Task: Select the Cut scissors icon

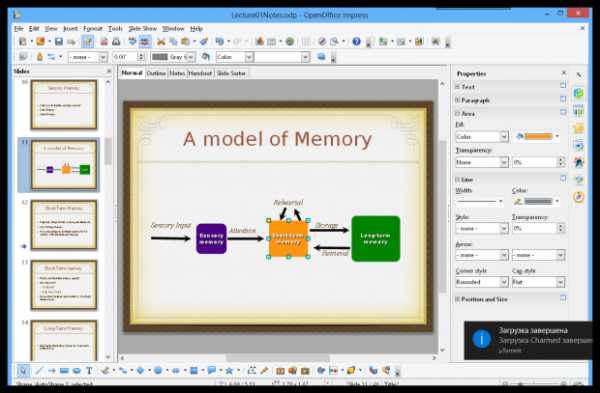Action: coord(161,41)
